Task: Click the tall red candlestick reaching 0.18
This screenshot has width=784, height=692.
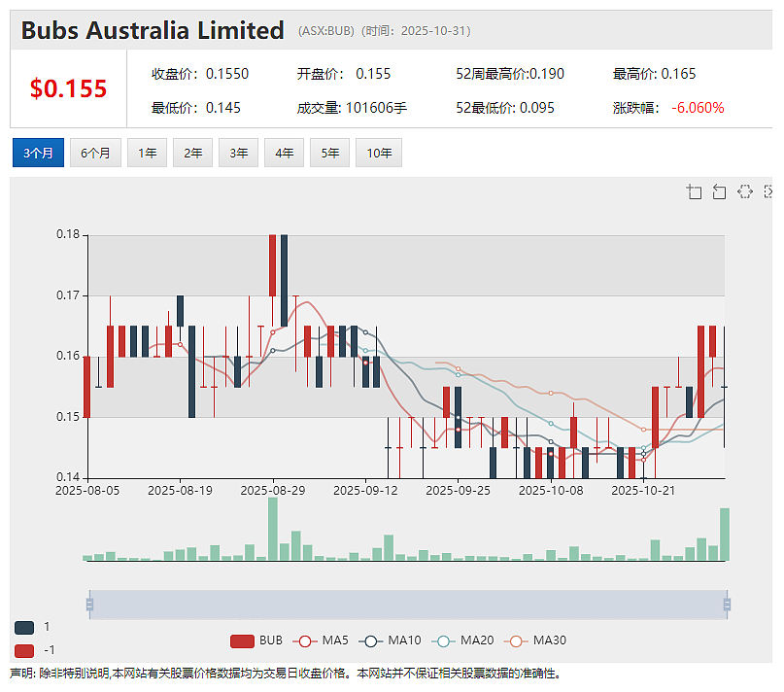Action: [272, 265]
